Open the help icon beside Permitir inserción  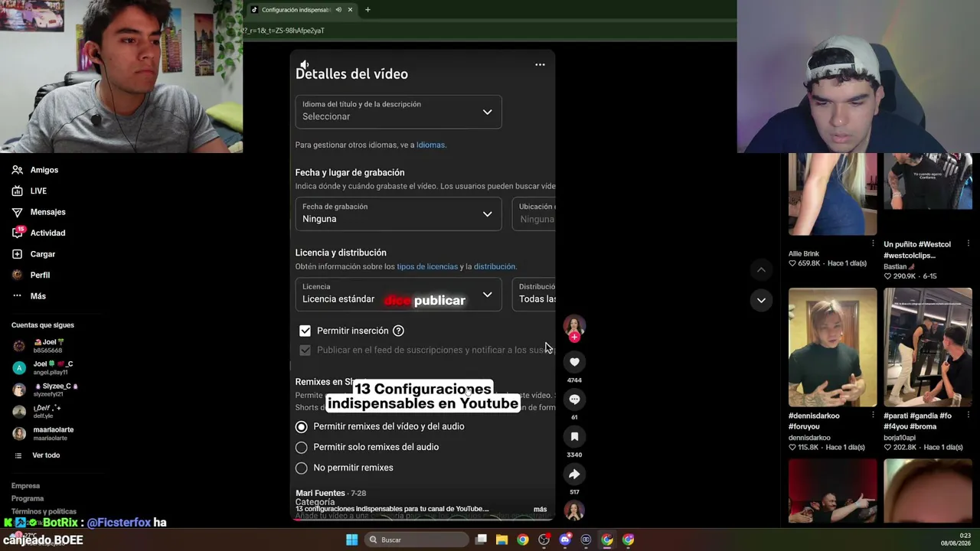pos(398,331)
